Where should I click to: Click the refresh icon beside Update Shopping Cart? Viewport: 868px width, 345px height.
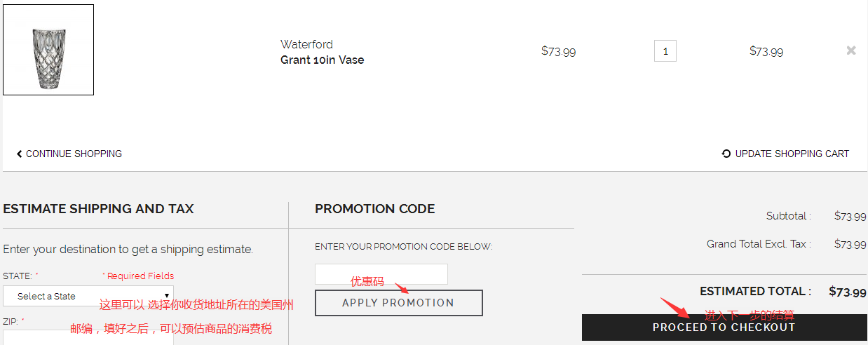(x=726, y=154)
